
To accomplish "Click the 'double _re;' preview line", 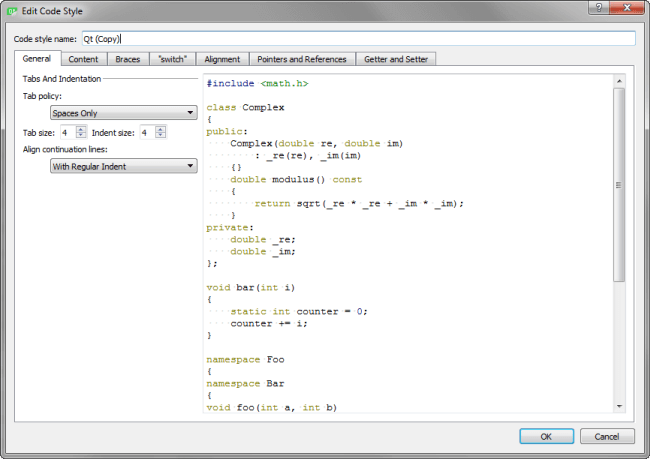I will click(263, 240).
